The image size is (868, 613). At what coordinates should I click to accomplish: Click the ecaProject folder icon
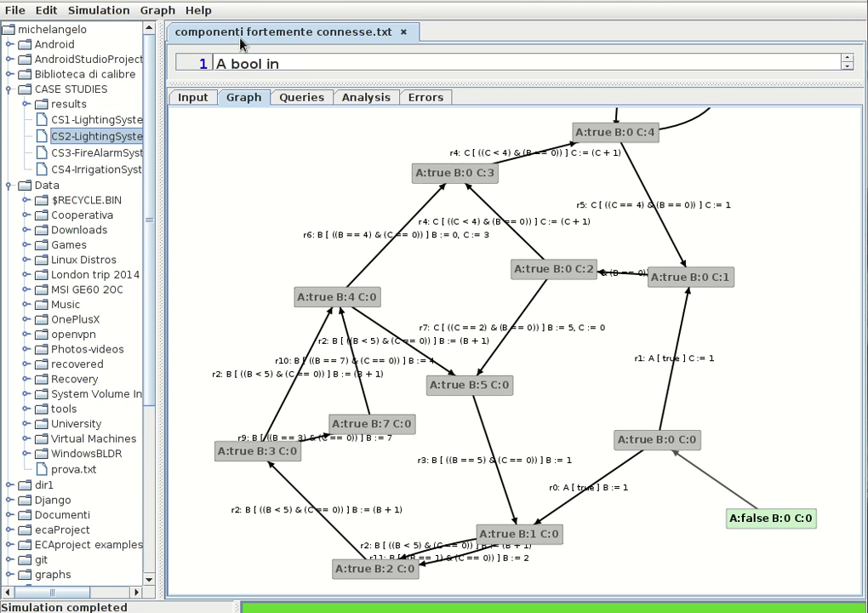click(x=25, y=530)
